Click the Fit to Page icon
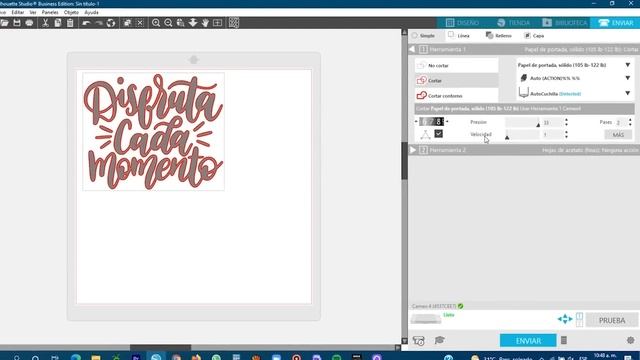Screen dimensions: 640x360 pyautogui.click(x=218, y=23)
